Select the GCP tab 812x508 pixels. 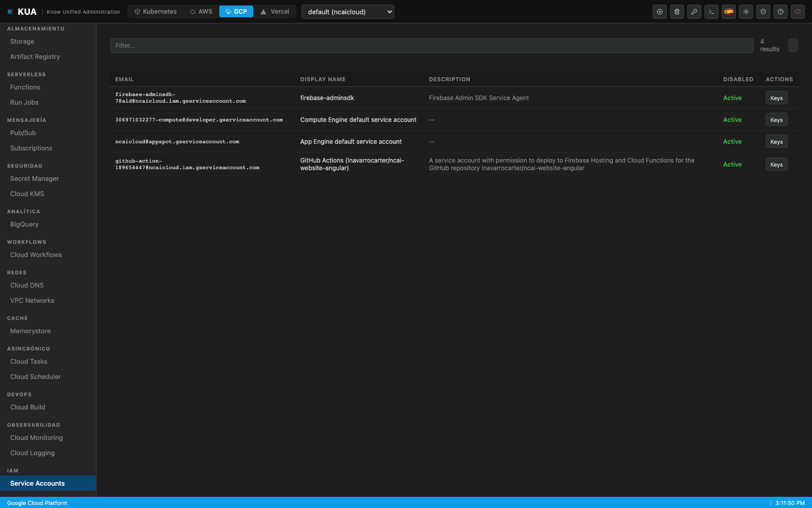(x=236, y=12)
